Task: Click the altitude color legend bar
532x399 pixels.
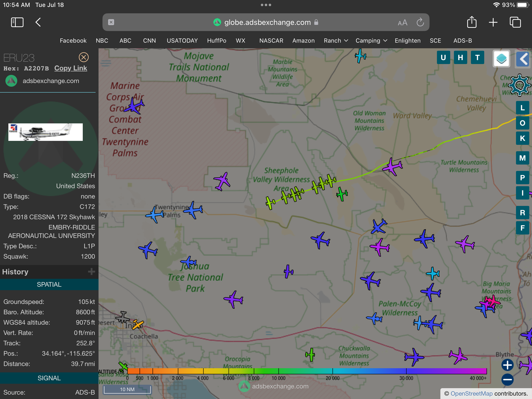Action: (307, 371)
